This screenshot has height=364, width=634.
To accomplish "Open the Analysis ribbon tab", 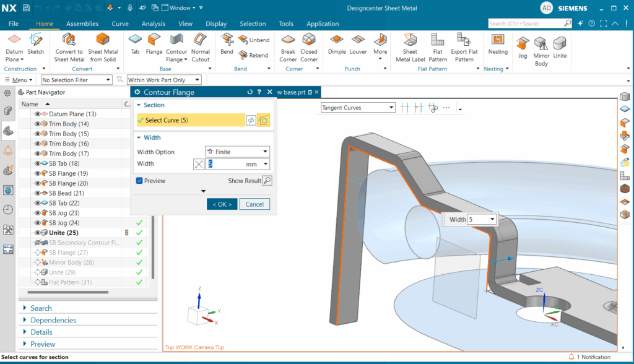I will (x=153, y=24).
